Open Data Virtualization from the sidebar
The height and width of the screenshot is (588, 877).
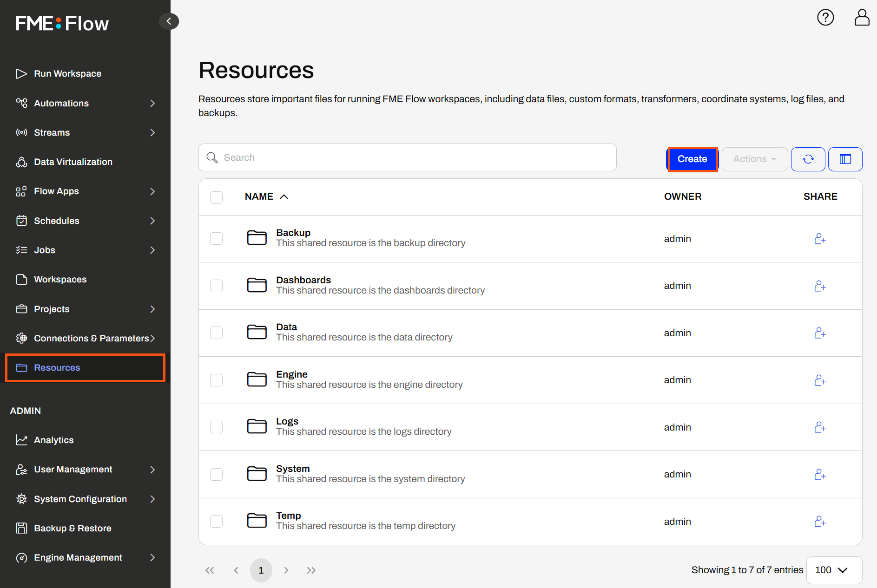click(73, 162)
